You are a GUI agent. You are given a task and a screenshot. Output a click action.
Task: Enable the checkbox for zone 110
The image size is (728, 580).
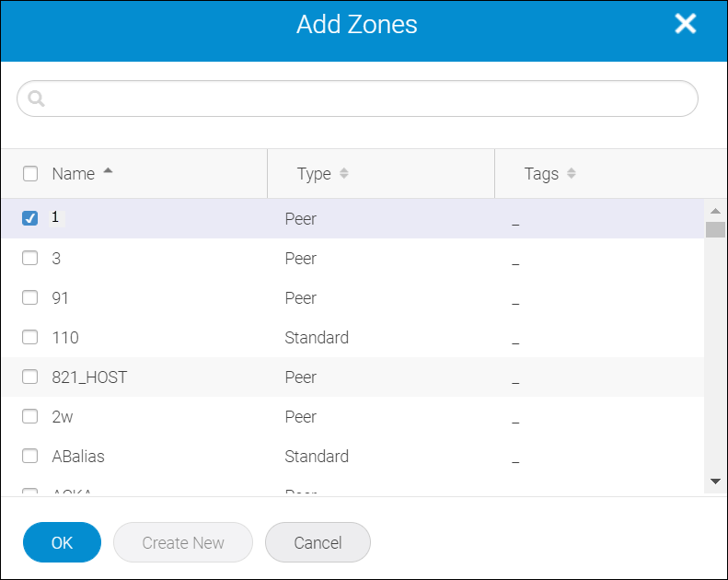pyautogui.click(x=30, y=337)
